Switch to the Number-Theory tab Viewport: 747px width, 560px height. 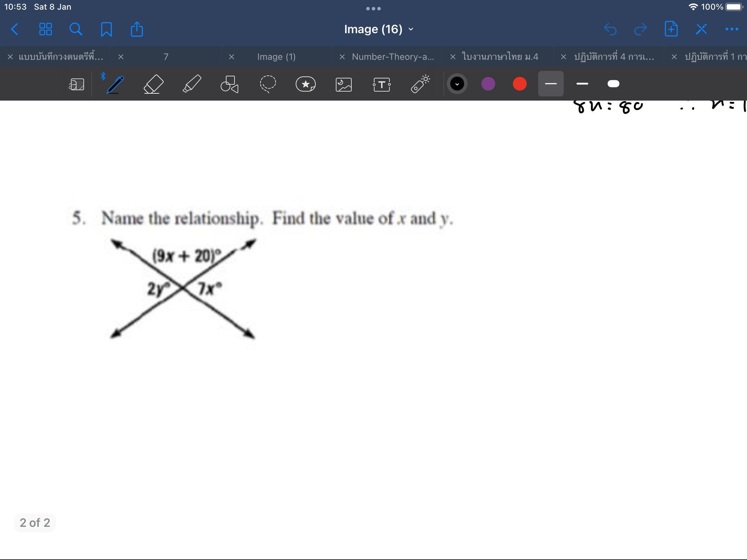393,57
